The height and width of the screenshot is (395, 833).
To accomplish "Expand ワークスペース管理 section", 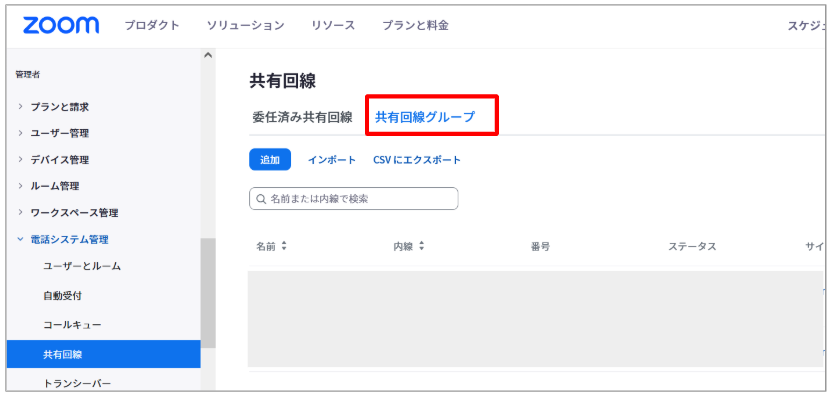I will [21, 213].
